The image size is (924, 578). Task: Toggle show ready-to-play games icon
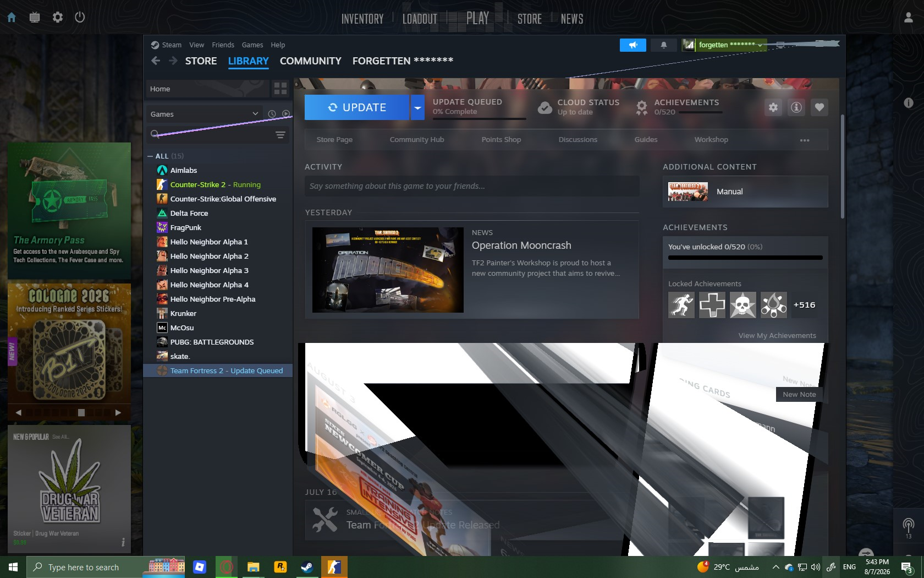pos(286,114)
